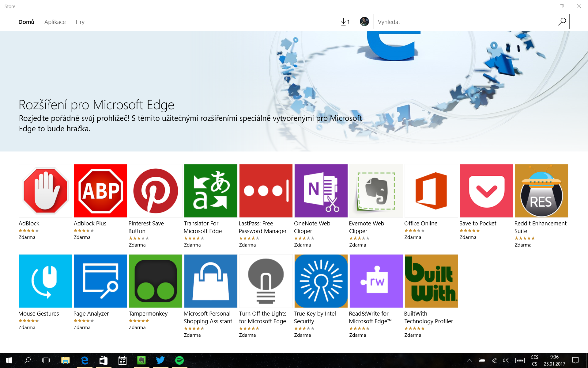This screenshot has width=588, height=368.
Task: Click the AdBlock title link
Action: (29, 223)
